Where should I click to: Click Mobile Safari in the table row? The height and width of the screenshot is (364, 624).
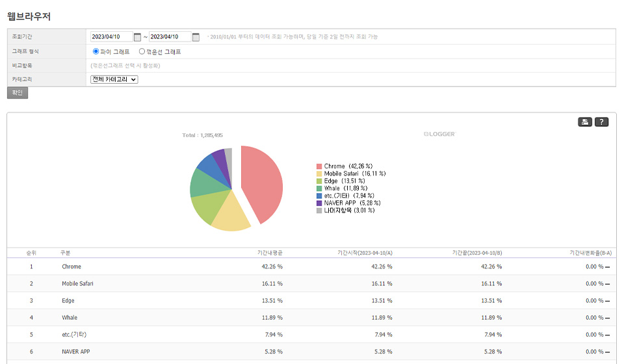pyautogui.click(x=77, y=283)
